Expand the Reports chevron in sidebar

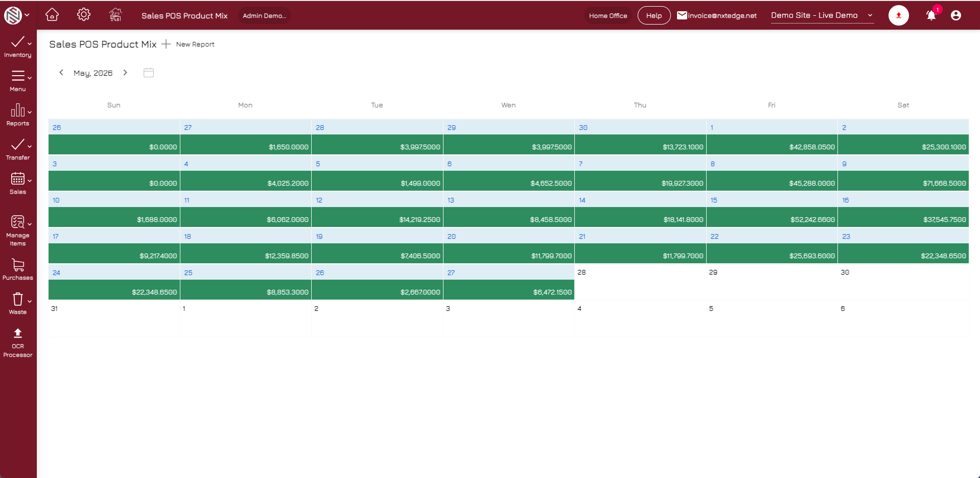click(30, 112)
